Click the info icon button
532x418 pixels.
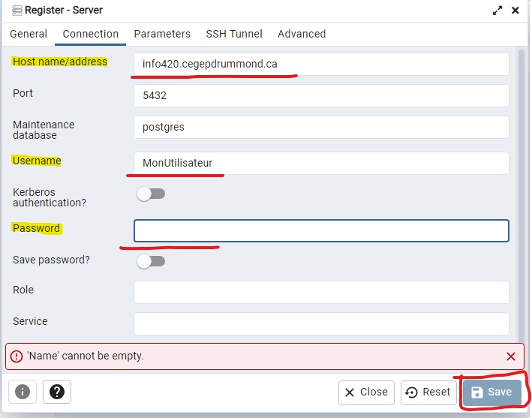[23, 392]
